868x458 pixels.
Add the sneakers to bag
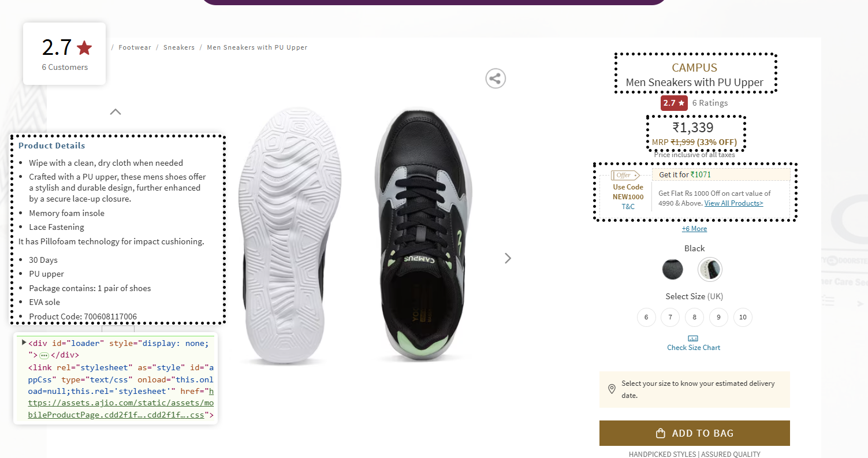[x=694, y=433]
